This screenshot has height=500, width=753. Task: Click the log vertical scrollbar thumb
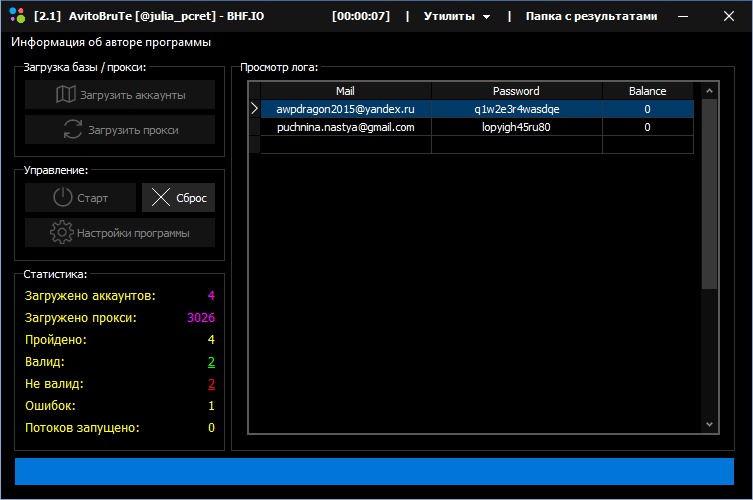click(709, 194)
